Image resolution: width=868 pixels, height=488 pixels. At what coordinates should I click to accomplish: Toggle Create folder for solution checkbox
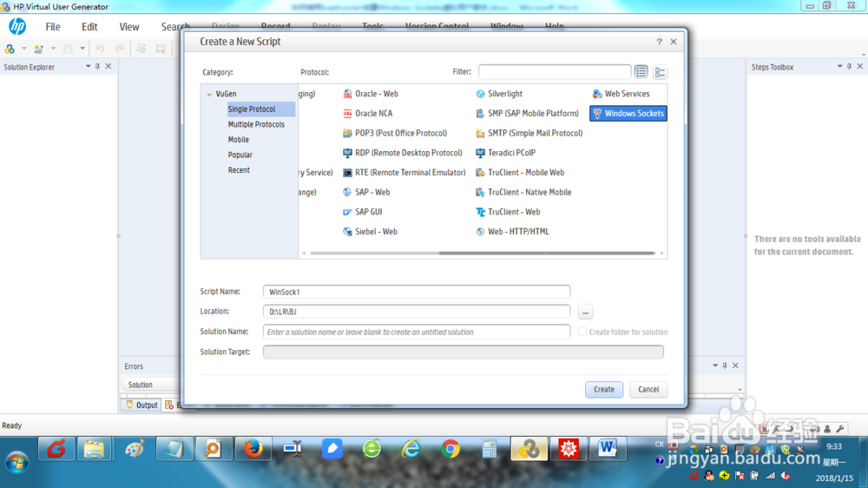pos(582,332)
